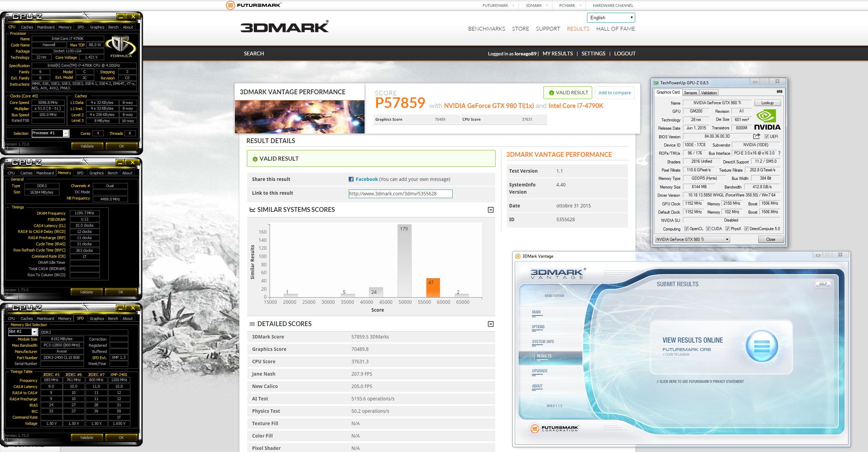Image resolution: width=868 pixels, height=452 pixels.
Task: Click GPU-Z screenshot camera icon
Action: (x=779, y=92)
